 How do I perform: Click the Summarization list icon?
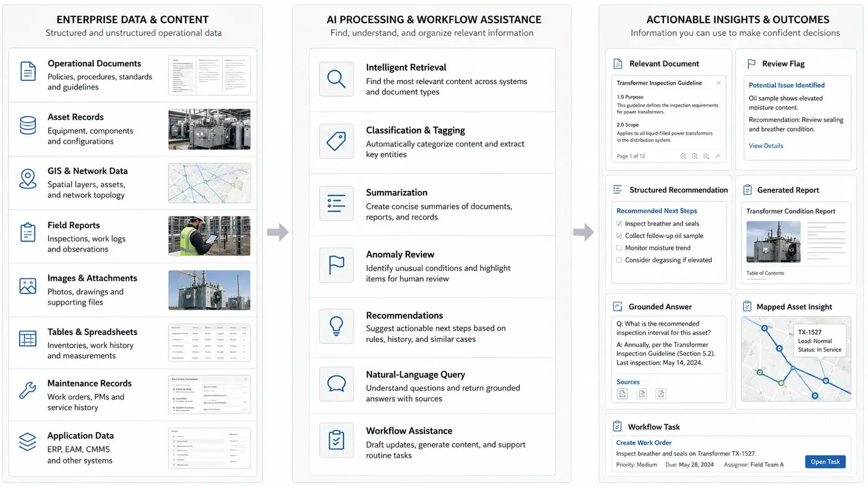coord(336,203)
